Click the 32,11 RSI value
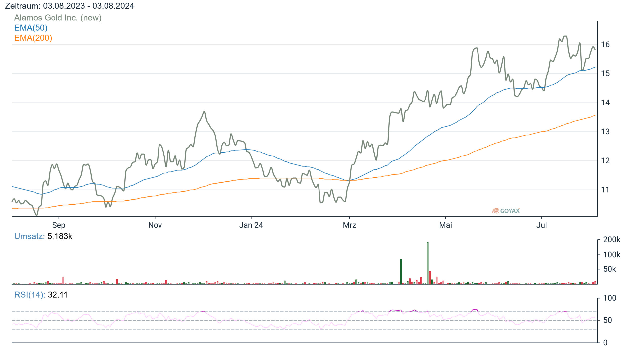Viewport: 637px width, 364px height. point(58,295)
